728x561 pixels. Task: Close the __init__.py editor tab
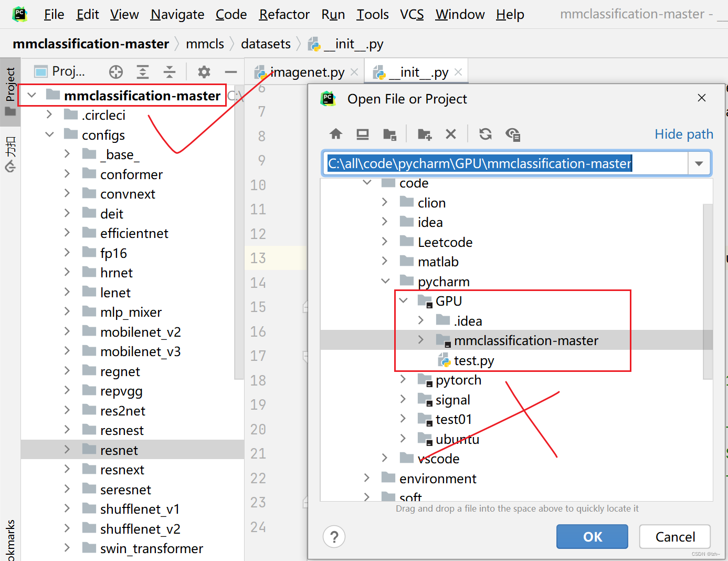point(458,72)
